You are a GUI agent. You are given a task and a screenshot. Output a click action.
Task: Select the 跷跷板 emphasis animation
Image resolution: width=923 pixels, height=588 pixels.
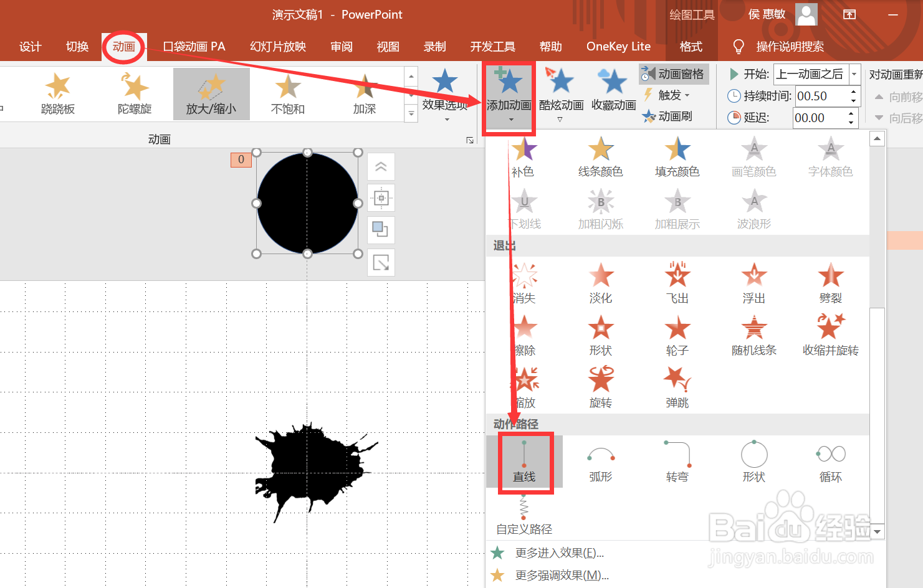point(58,94)
